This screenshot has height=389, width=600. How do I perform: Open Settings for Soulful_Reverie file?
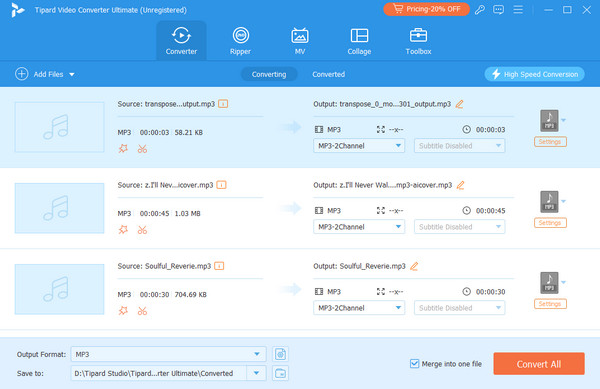tap(550, 304)
